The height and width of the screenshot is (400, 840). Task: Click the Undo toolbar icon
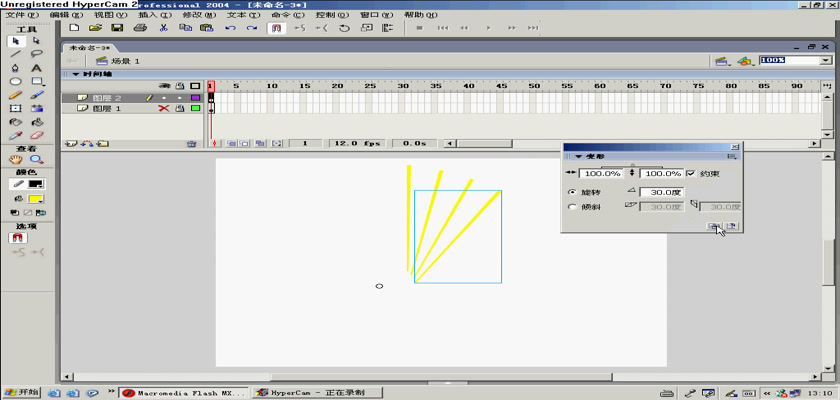click(x=230, y=28)
